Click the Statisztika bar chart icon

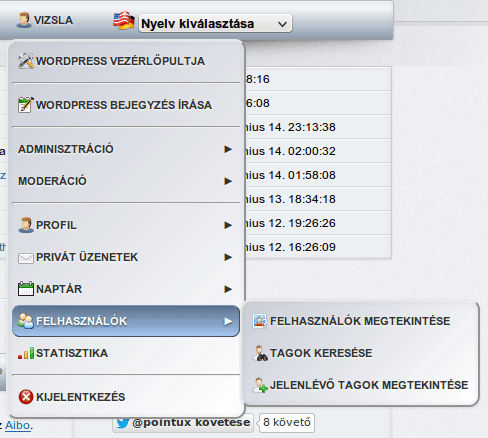coord(26,353)
